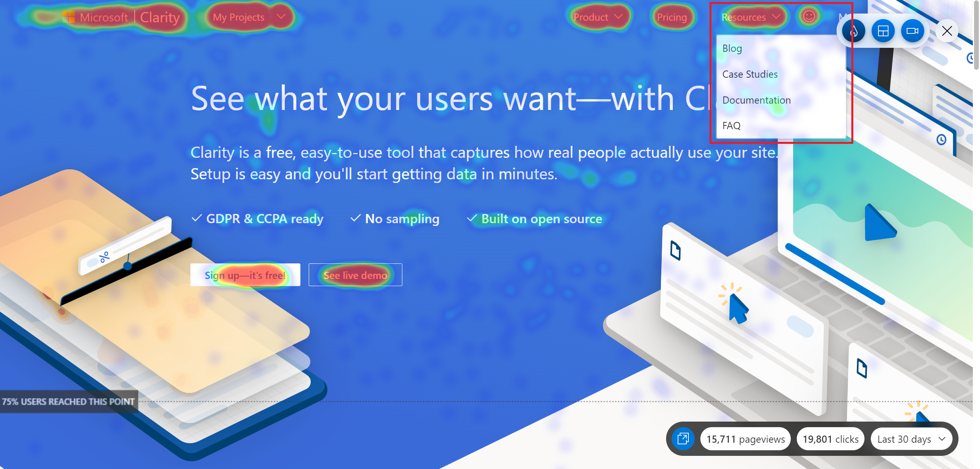The width and height of the screenshot is (980, 469).
Task: Click the See live demo button
Action: click(x=355, y=275)
